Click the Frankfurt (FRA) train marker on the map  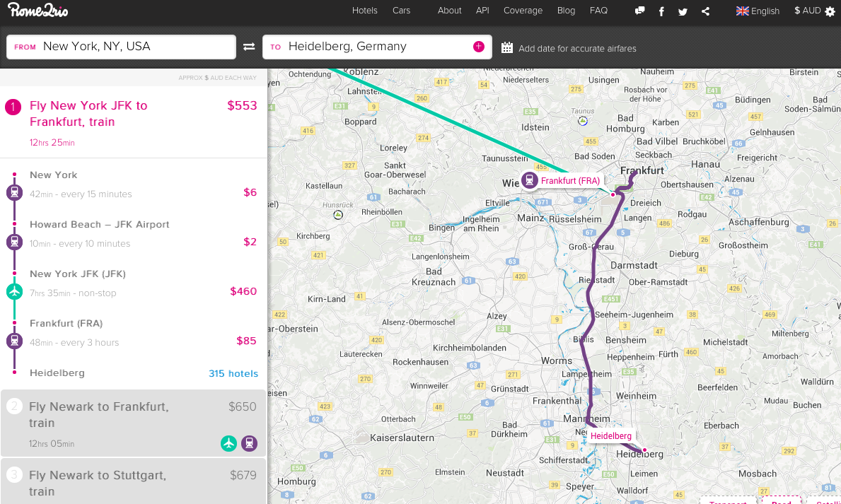(529, 181)
